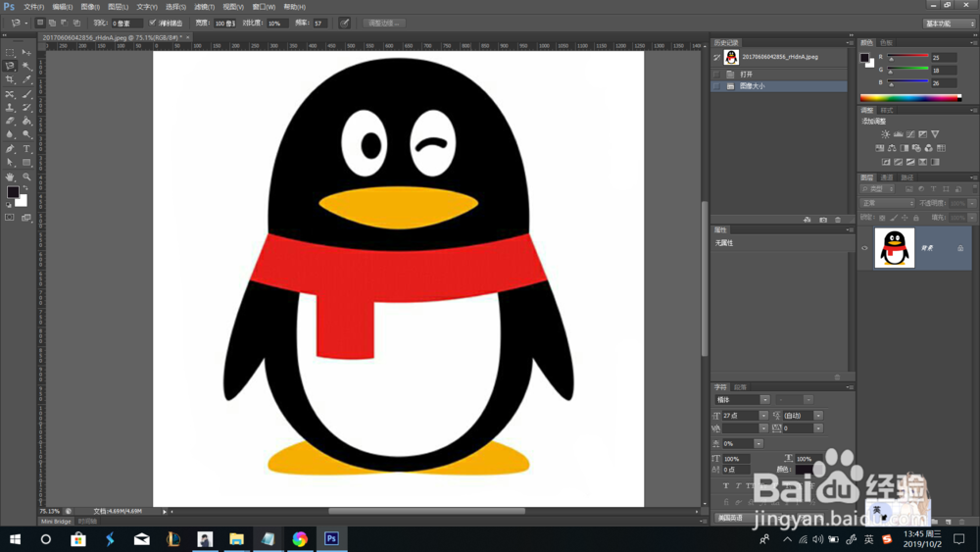Select the Eyedropper tool
Image resolution: width=980 pixels, height=552 pixels.
pyautogui.click(x=26, y=80)
